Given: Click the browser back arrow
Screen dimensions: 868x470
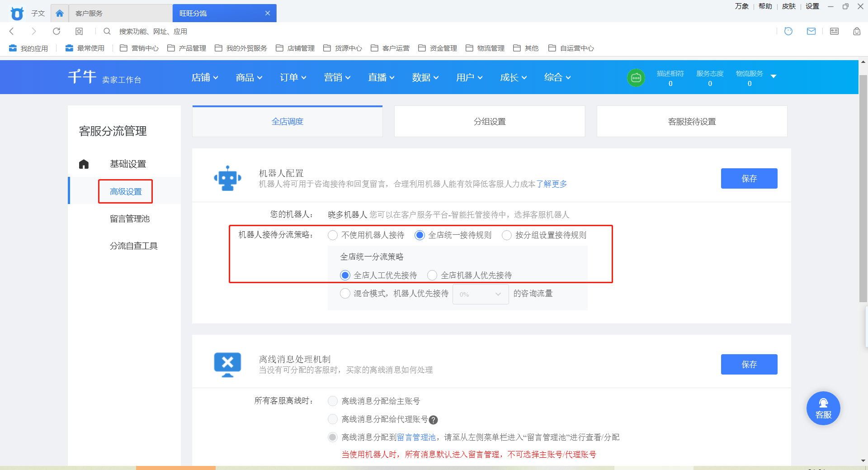Looking at the screenshot, I should click(12, 31).
